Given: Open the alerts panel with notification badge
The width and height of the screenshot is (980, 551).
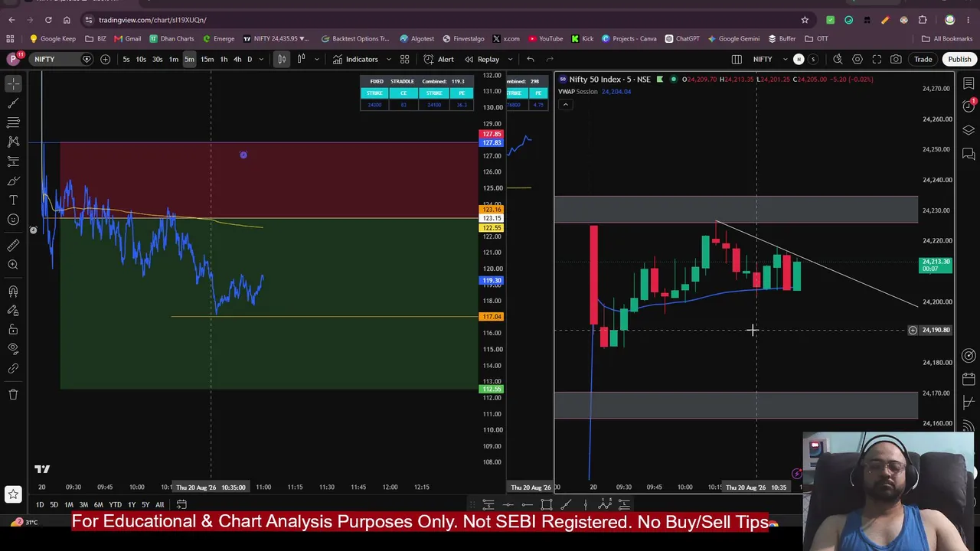Looking at the screenshot, I should click(969, 105).
